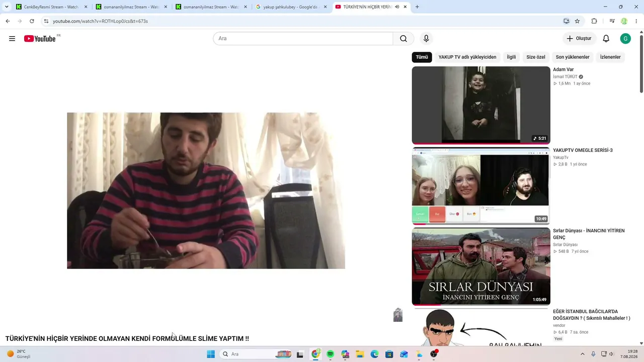Click the system tray microphone icon

point(593,354)
